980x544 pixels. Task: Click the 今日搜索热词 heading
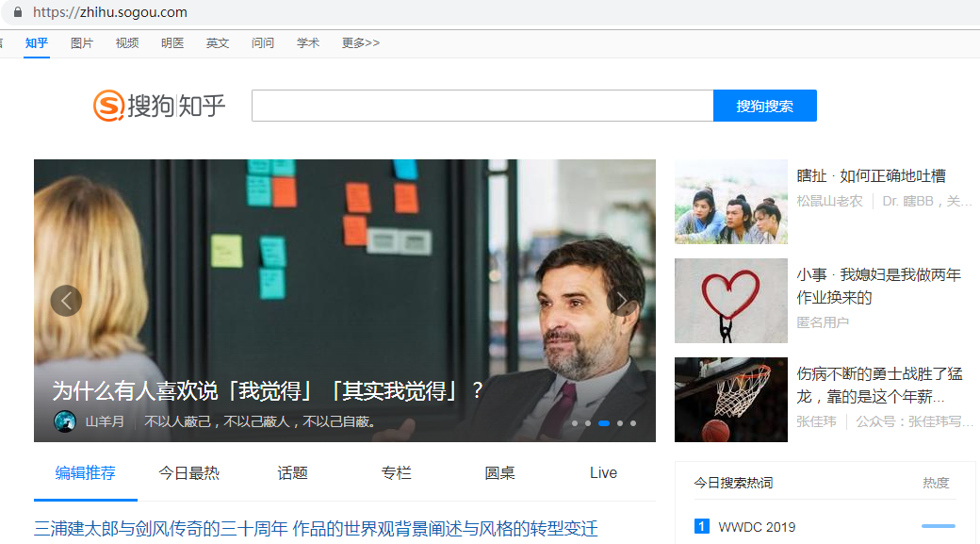tap(733, 483)
